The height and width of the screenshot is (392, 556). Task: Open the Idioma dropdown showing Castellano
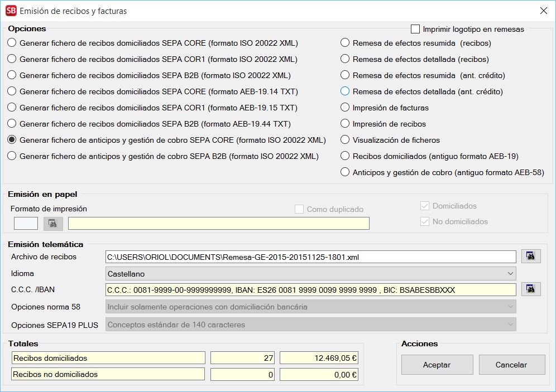(x=310, y=274)
